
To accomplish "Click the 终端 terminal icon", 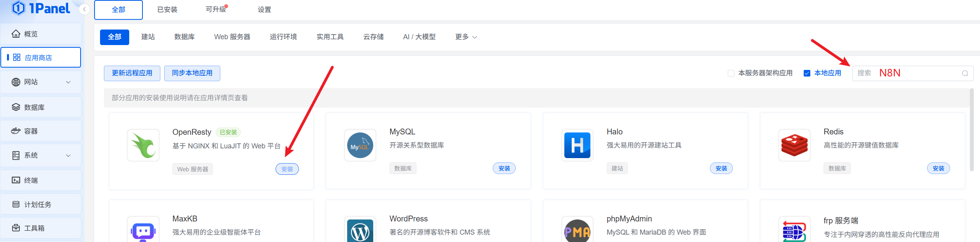I will click(16, 180).
